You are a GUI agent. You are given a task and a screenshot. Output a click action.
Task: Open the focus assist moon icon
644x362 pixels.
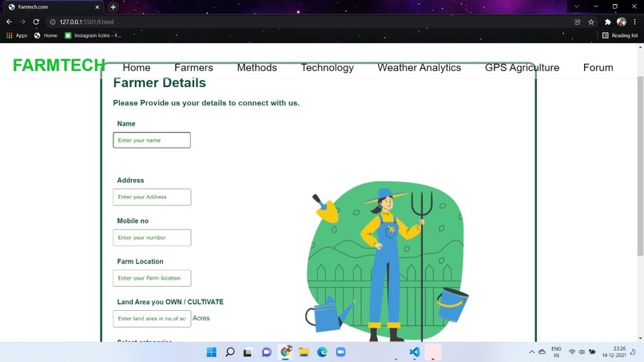[633, 352]
